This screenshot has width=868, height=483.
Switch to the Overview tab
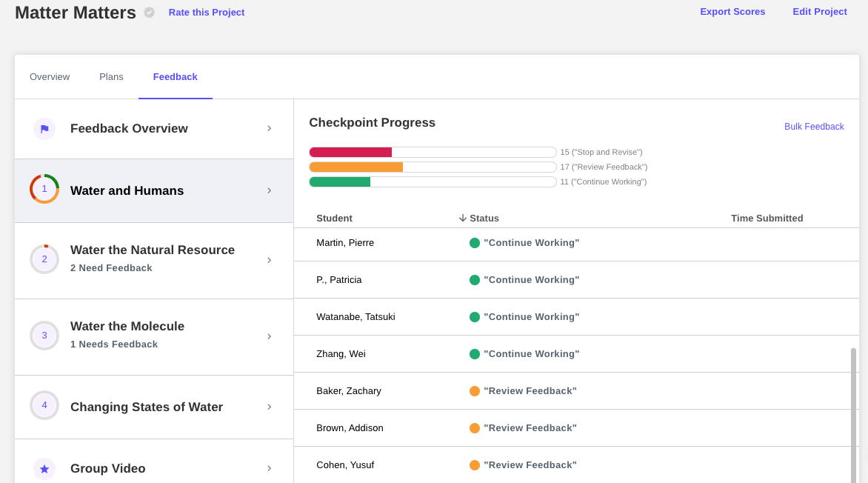coord(50,77)
